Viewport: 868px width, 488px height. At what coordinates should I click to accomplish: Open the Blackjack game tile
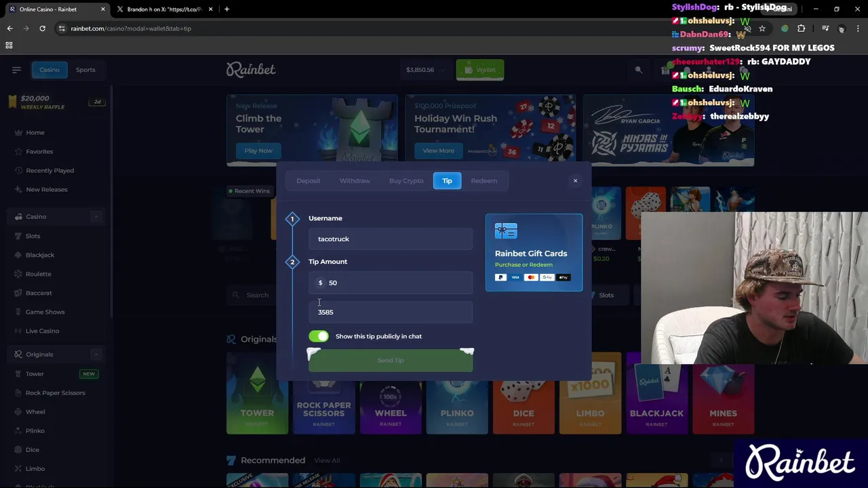point(656,393)
